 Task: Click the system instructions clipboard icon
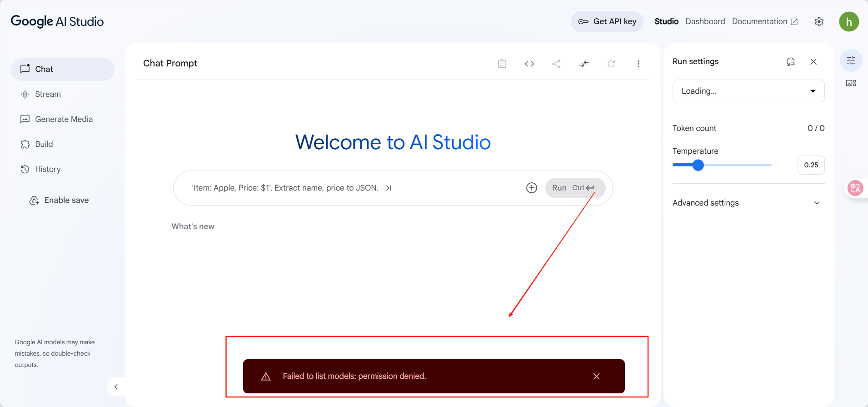[x=502, y=64]
